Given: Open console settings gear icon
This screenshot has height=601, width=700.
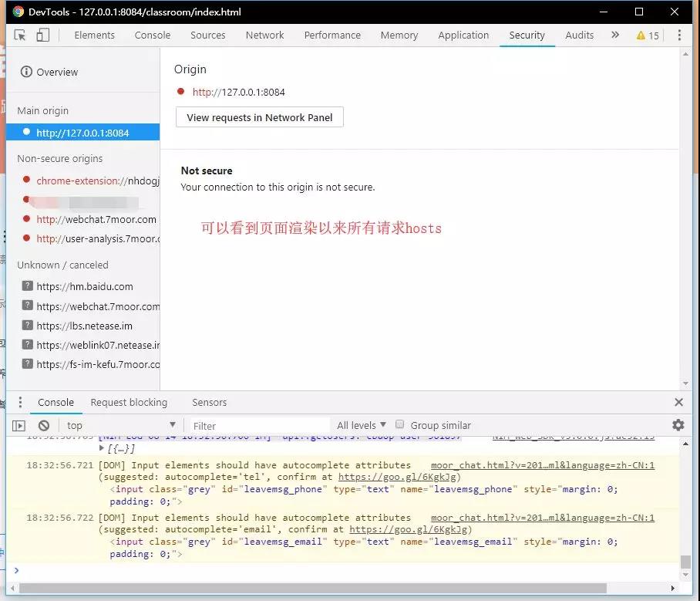Looking at the screenshot, I should point(678,425).
